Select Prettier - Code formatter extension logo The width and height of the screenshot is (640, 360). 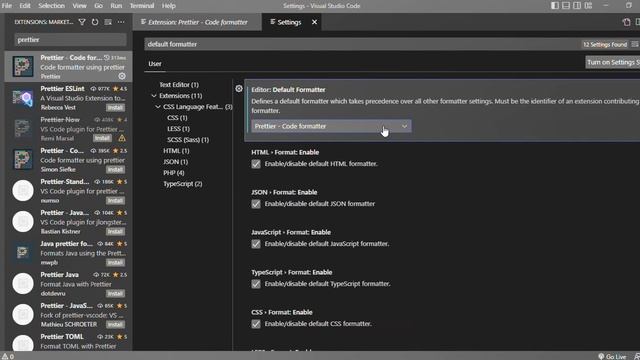point(23,67)
